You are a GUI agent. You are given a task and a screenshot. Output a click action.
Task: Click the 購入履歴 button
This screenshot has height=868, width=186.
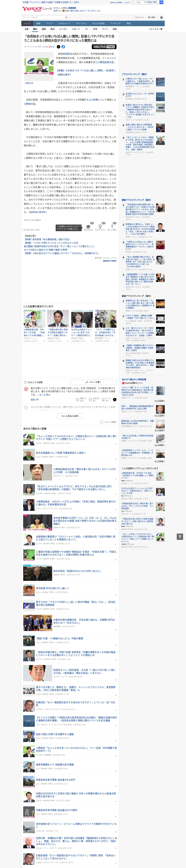click(152, 18)
